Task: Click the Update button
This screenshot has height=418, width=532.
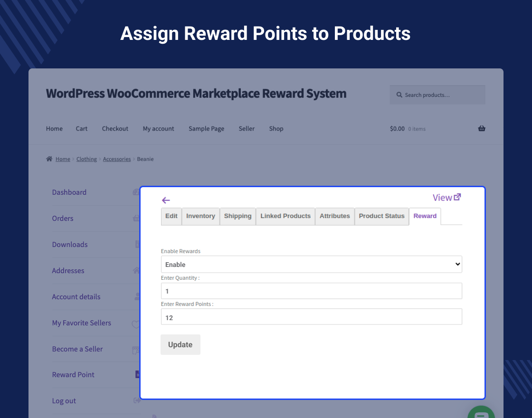Action: tap(180, 345)
